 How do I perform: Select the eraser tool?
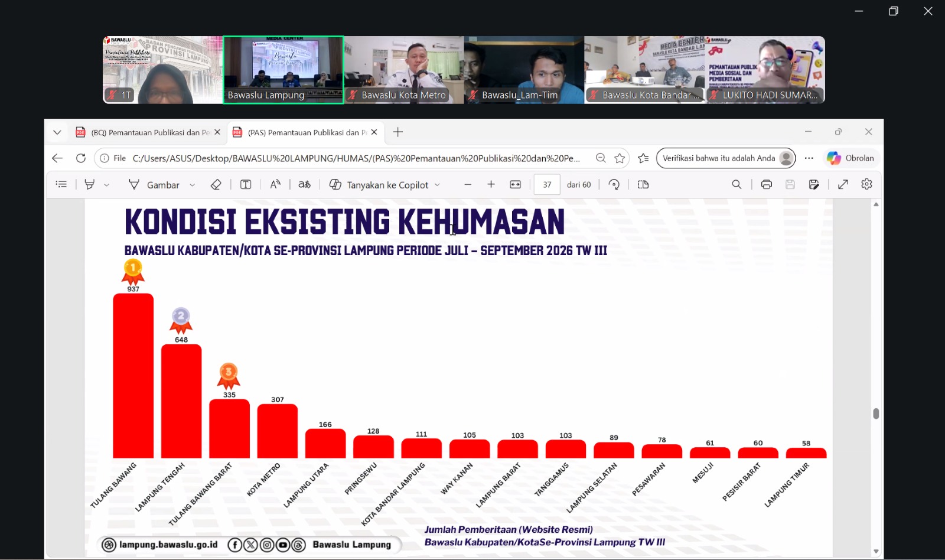pyautogui.click(x=216, y=184)
